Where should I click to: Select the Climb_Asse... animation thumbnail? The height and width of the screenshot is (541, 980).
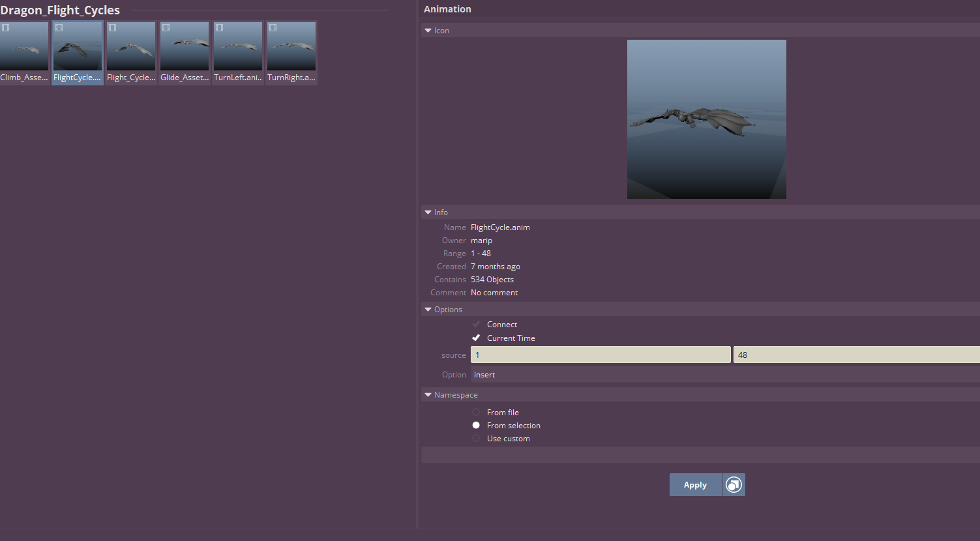coord(24,53)
